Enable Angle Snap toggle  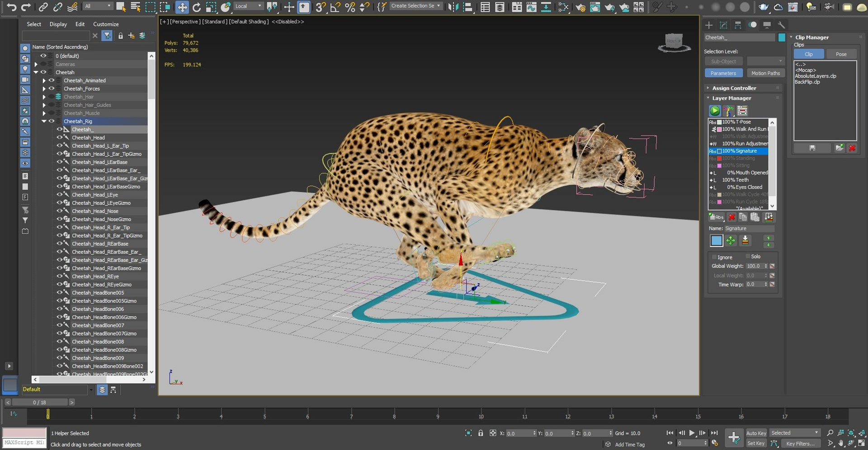[335, 7]
